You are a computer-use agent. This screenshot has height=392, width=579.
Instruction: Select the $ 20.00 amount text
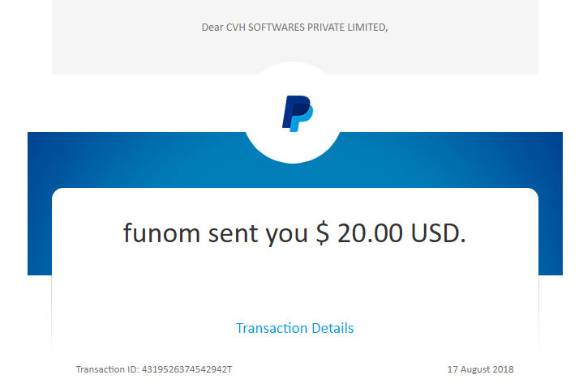(359, 233)
